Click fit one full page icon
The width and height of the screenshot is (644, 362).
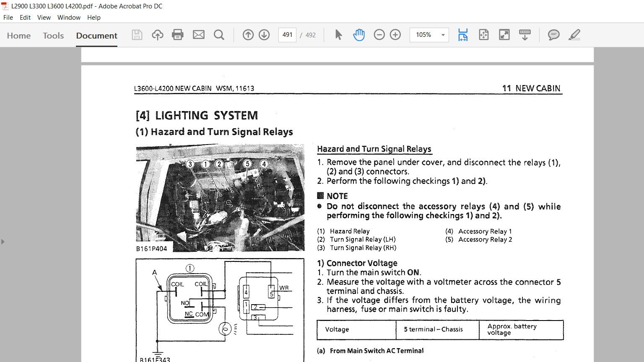(x=484, y=35)
